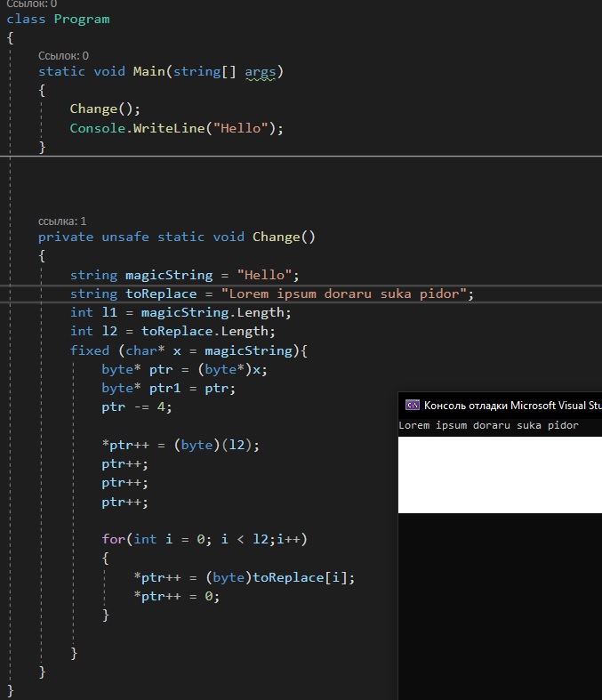Click 'WriteLine' in the Console call
The image size is (602, 700).
169,128
